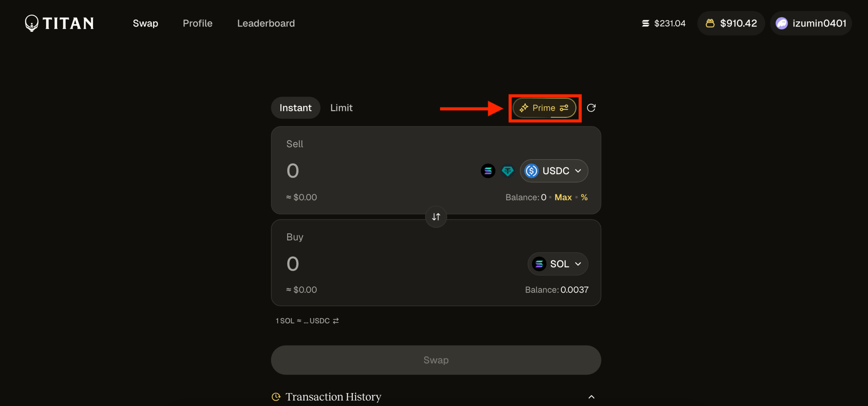Click the refresh quote icon
This screenshot has width=868, height=406.
591,108
